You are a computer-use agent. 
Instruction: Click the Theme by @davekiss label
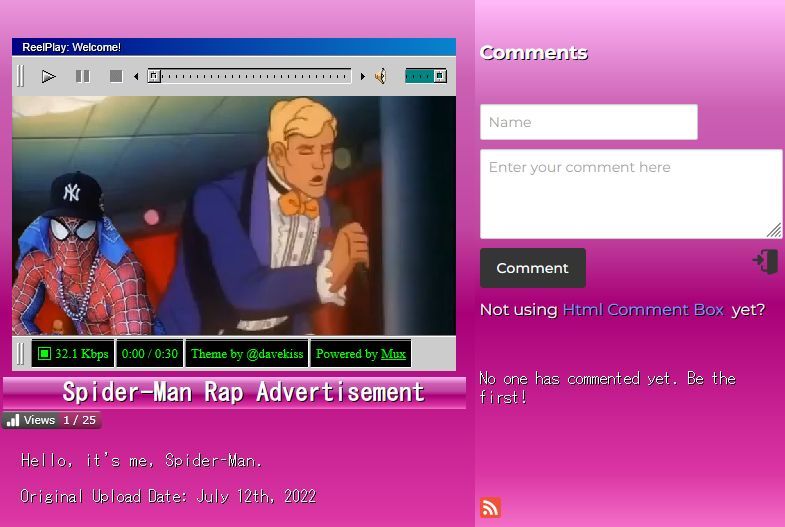(247, 354)
